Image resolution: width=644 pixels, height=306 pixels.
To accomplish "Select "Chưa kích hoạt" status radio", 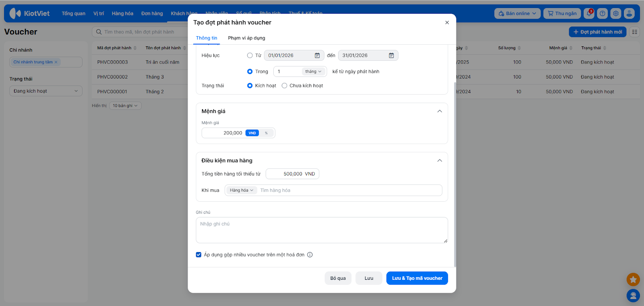I will [285, 86].
